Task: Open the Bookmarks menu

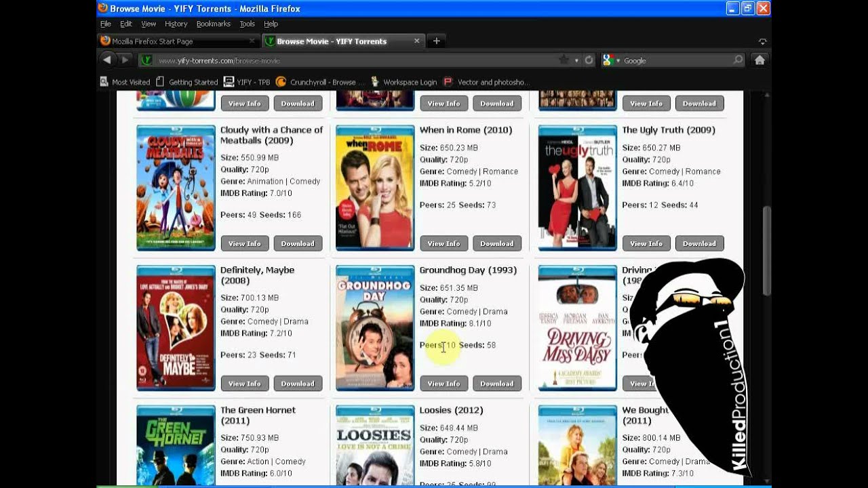Action: 214,24
